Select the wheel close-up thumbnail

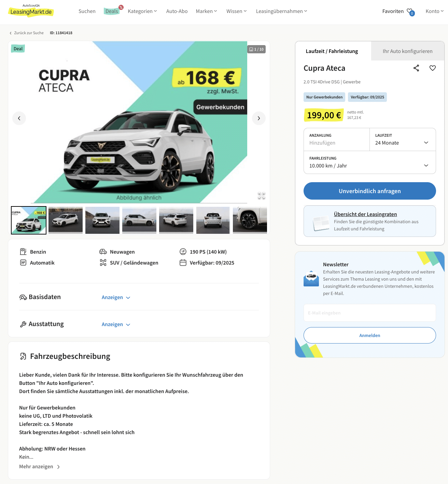pos(250,220)
